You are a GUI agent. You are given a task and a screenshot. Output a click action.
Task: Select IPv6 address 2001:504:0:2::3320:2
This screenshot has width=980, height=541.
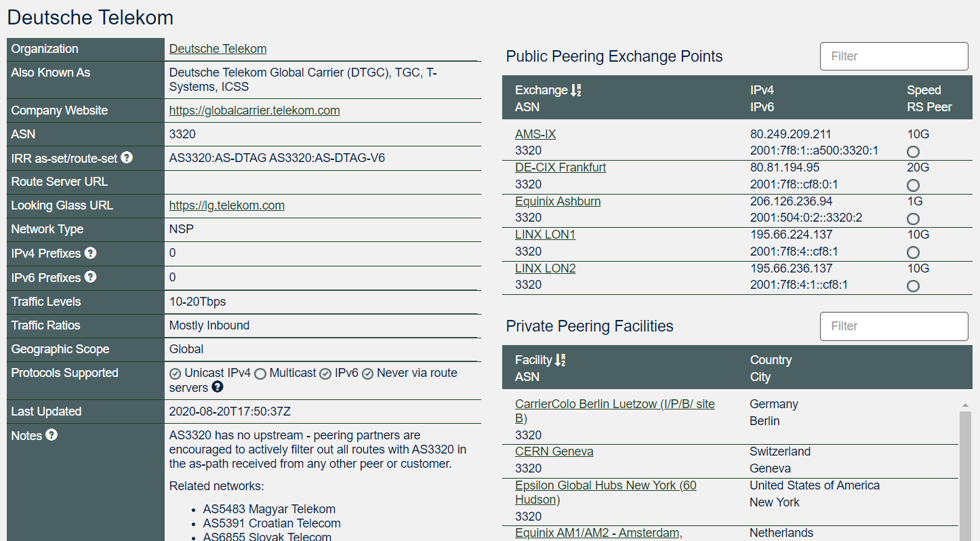click(806, 218)
